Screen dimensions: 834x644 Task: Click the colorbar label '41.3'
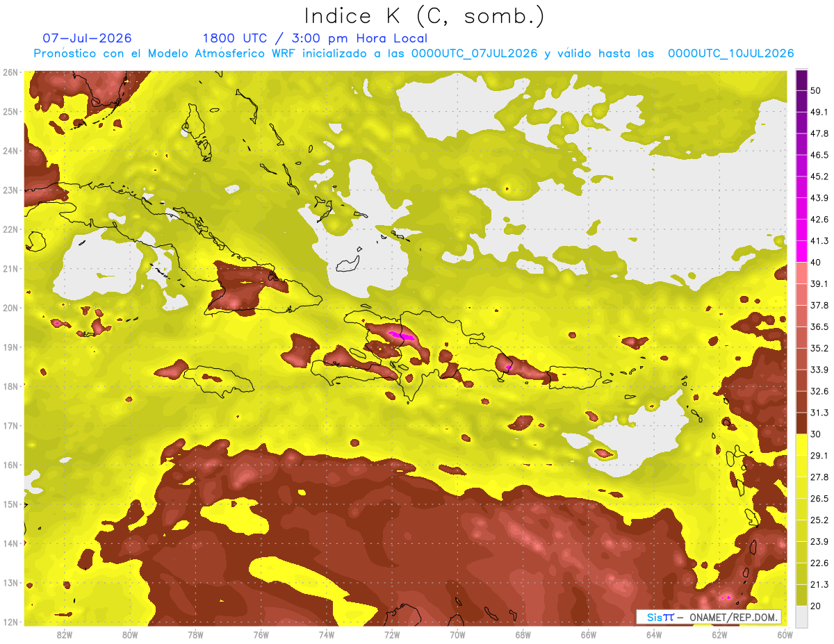pos(819,241)
